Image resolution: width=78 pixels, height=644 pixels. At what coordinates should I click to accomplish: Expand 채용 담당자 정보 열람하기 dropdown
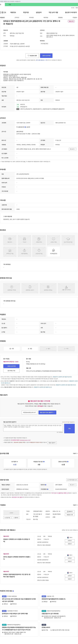click(x=47, y=412)
